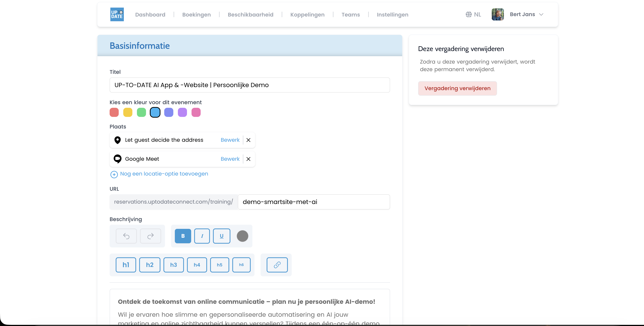The image size is (644, 326).
Task: Edit the Google Meet location via Bewerk
Action: click(x=230, y=159)
